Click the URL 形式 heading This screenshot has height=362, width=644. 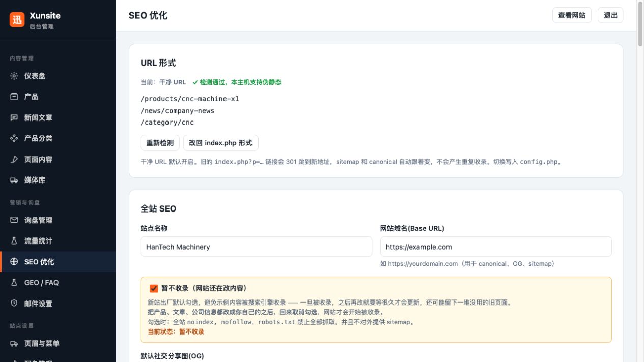pos(158,63)
